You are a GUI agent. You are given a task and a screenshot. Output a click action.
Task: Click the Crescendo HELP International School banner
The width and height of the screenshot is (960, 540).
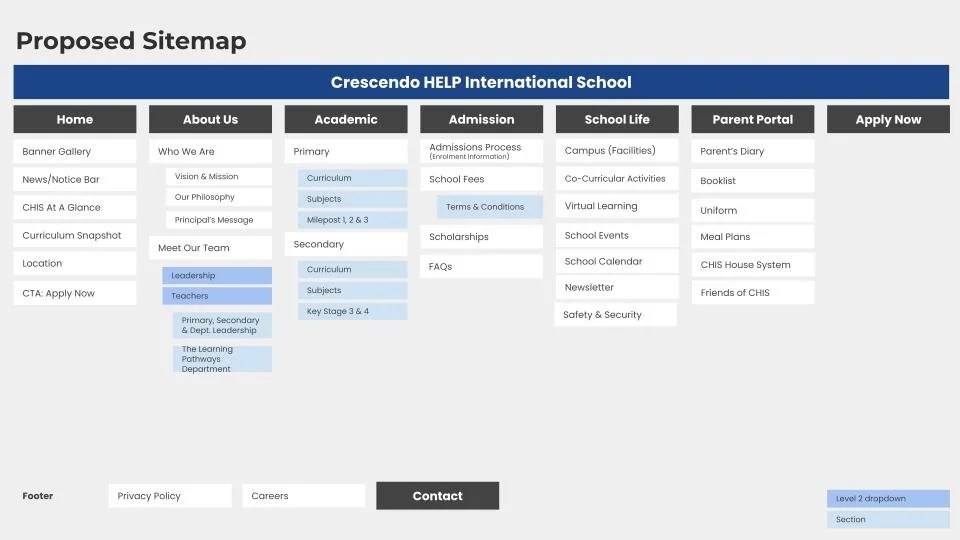click(481, 82)
